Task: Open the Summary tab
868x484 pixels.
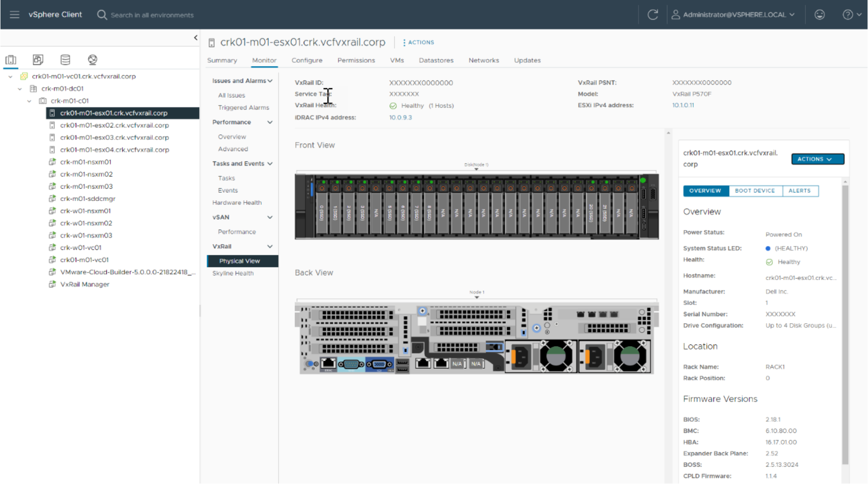Action: 222,60
